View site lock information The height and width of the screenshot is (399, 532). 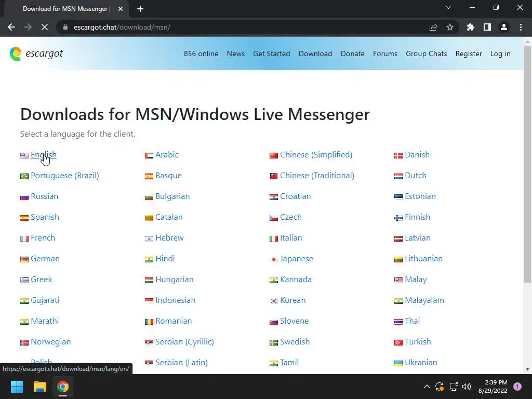(x=65, y=27)
